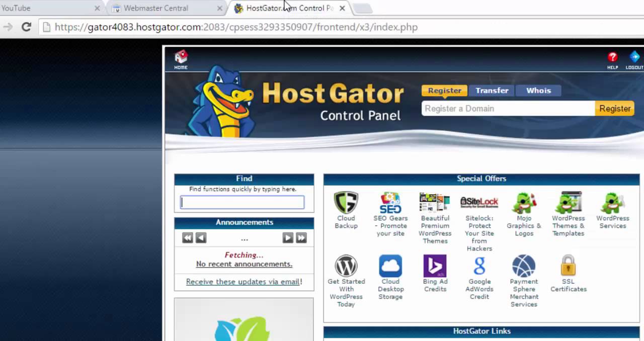Focus the Register a Domain field
This screenshot has width=644, height=341.
508,108
